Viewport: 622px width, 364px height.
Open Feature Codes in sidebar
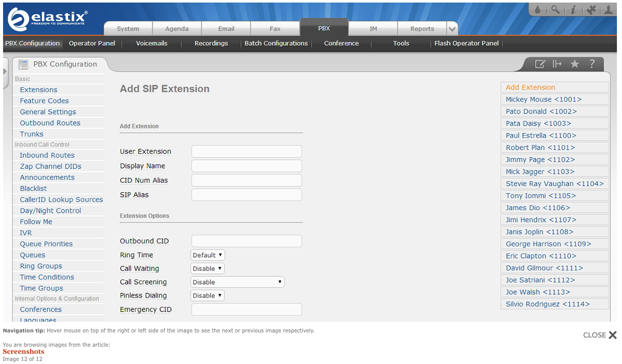44,101
